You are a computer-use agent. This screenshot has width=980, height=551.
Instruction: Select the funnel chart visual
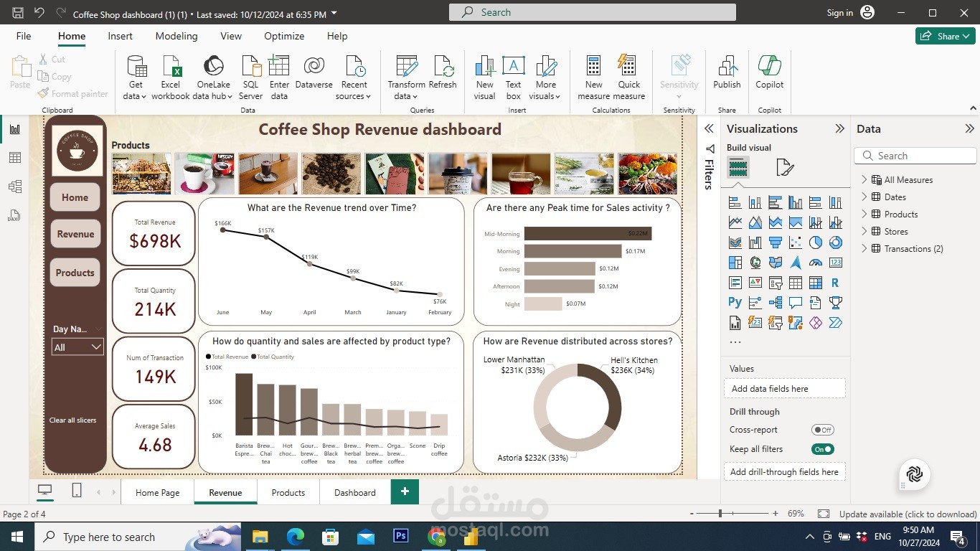tap(775, 242)
